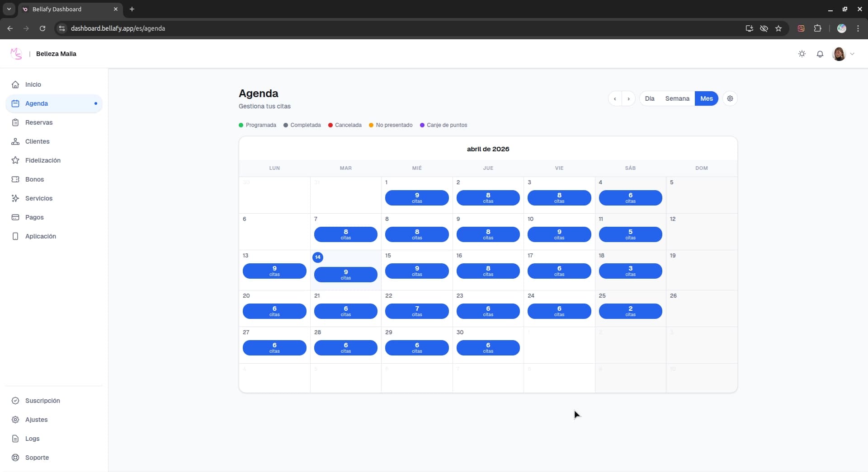Select Clientes from the sidebar
The height and width of the screenshot is (472, 868).
37,141
